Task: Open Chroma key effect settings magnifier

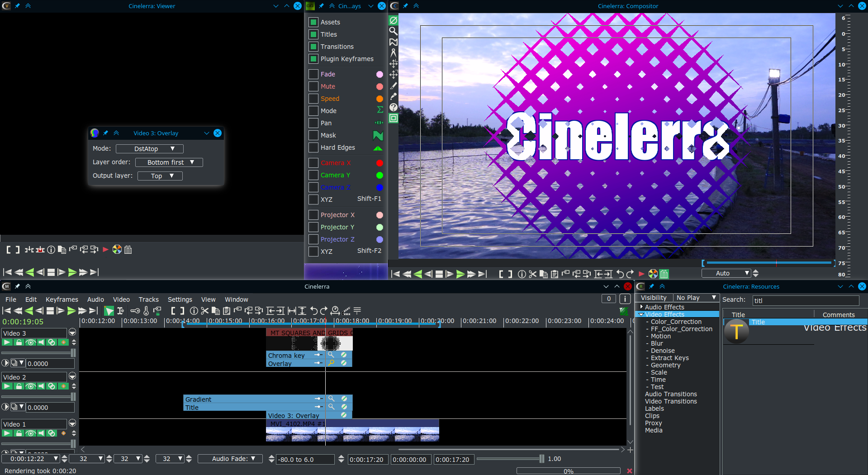Action: pos(331,355)
